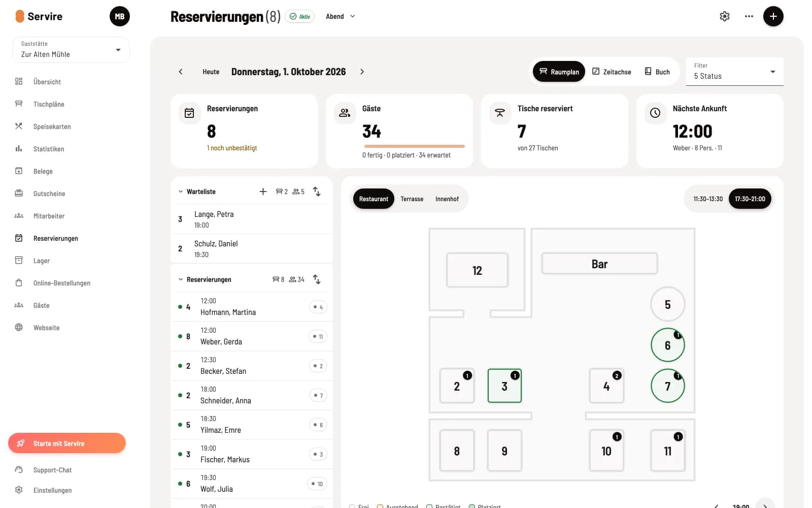Click Starte mit Servire button
Viewport: 812px width, 508px height.
[x=67, y=443]
